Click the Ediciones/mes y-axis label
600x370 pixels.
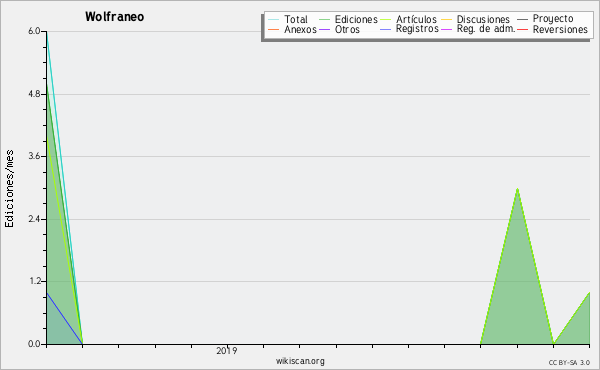9,189
